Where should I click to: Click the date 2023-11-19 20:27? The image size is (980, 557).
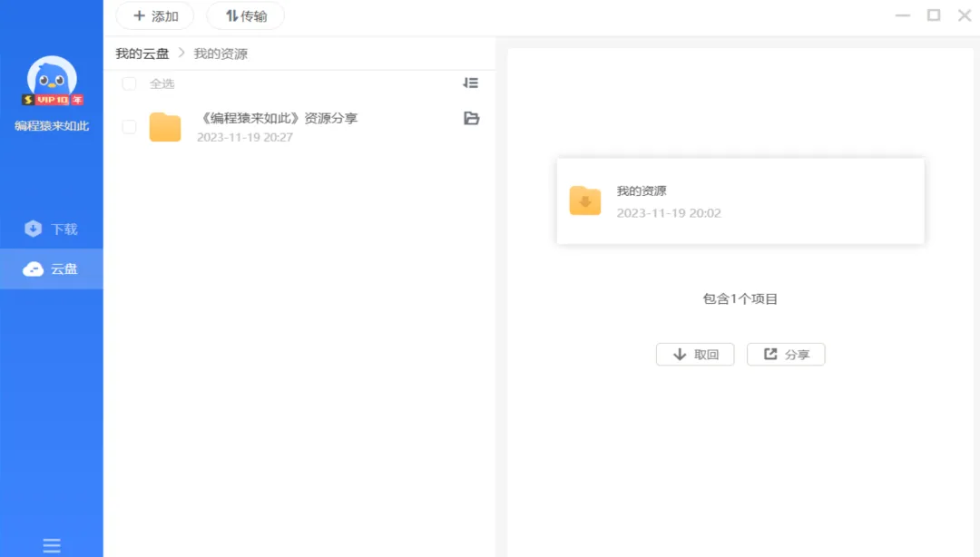click(x=245, y=138)
